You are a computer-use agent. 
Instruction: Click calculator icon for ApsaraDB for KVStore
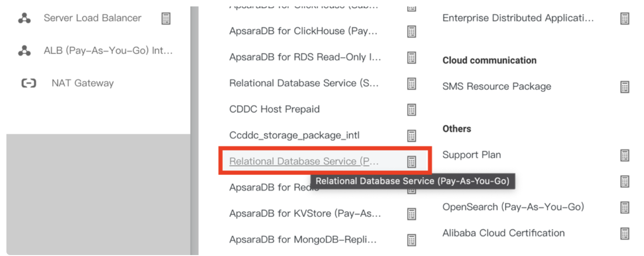tap(412, 214)
